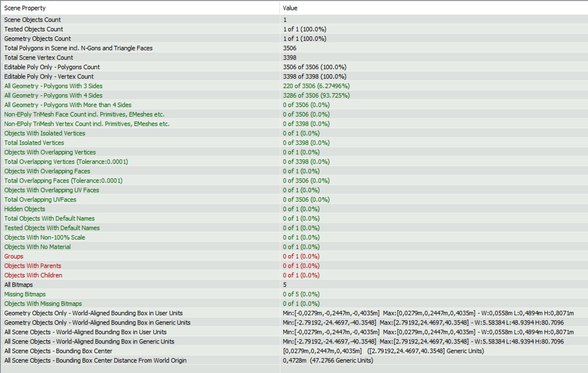This screenshot has width=588, height=373.
Task: Select Non-EPoly TriMesh Face Count row
Action: (x=294, y=114)
